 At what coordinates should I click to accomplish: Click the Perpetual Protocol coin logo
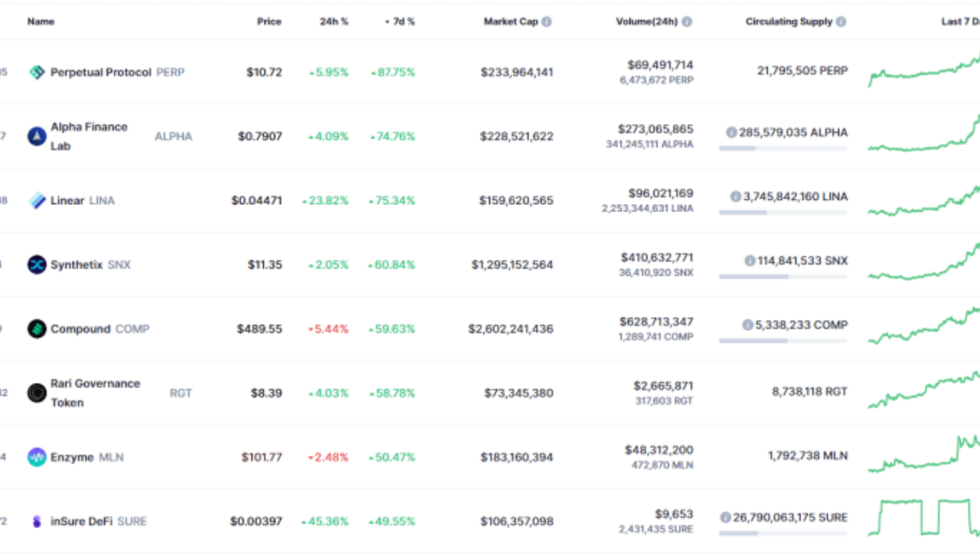(37, 73)
